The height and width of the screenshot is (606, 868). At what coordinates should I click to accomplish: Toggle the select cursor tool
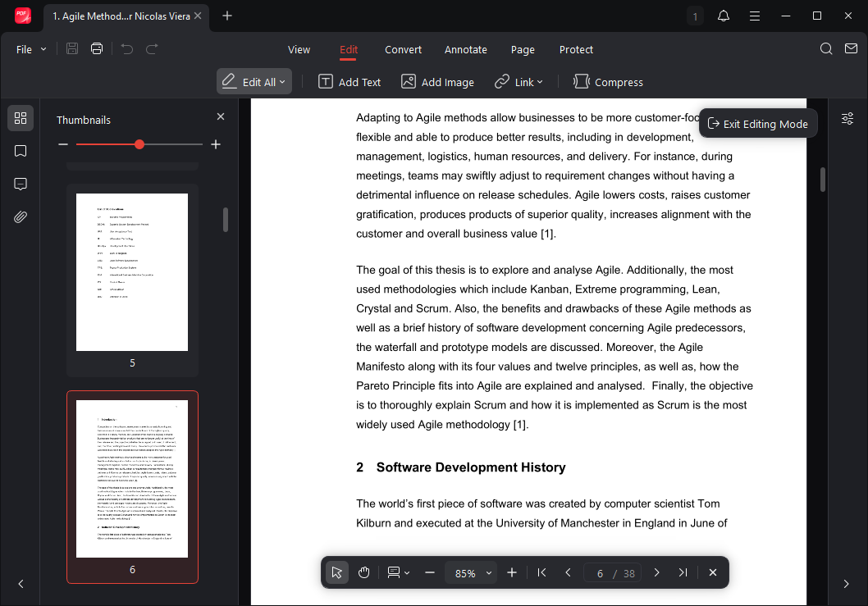tap(336, 572)
